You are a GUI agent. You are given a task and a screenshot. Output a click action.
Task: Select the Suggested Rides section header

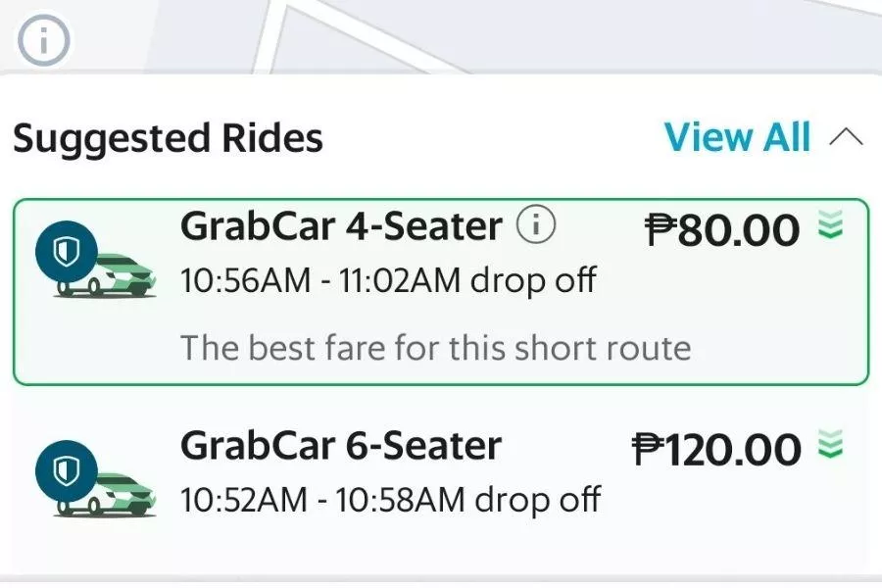[168, 138]
